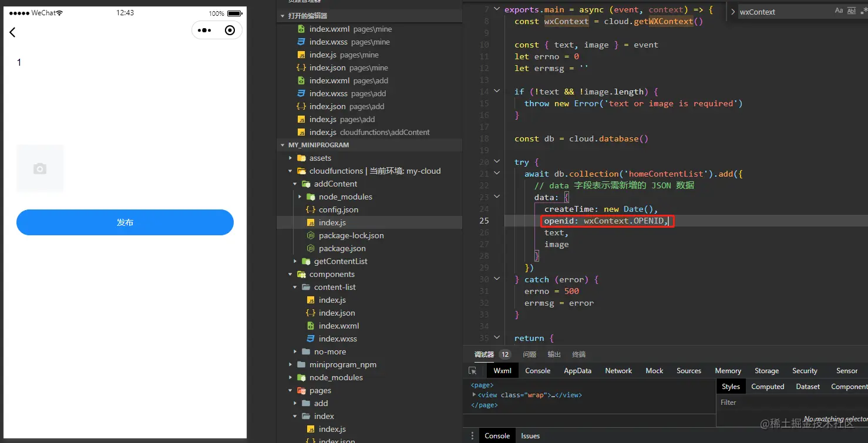Click the package.json file icon
Viewport: 868px width, 443px height.
[x=311, y=248]
